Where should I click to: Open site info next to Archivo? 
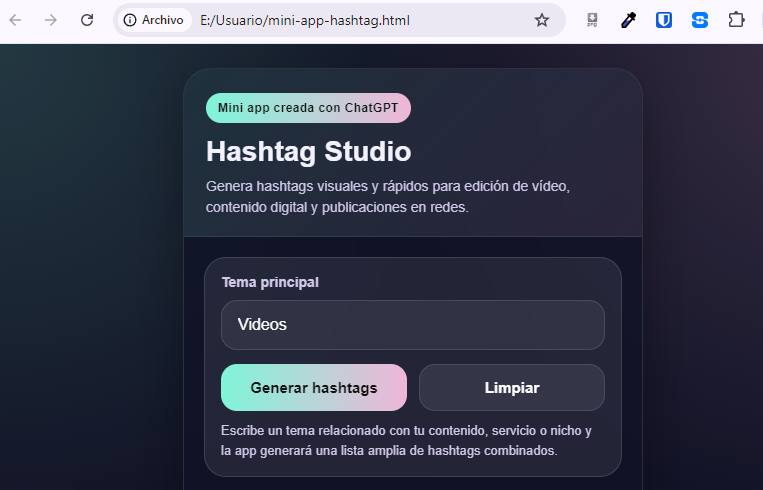click(130, 20)
